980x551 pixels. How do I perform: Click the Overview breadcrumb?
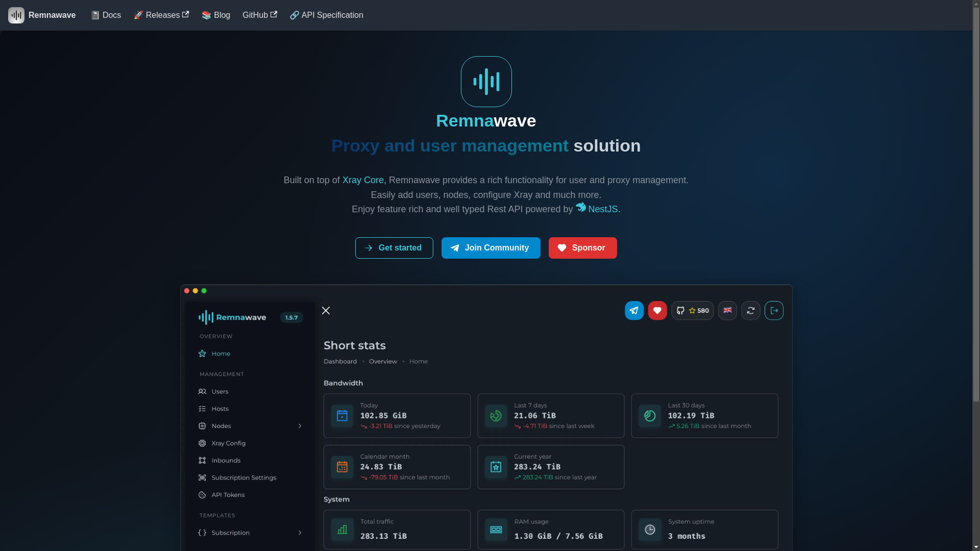383,361
